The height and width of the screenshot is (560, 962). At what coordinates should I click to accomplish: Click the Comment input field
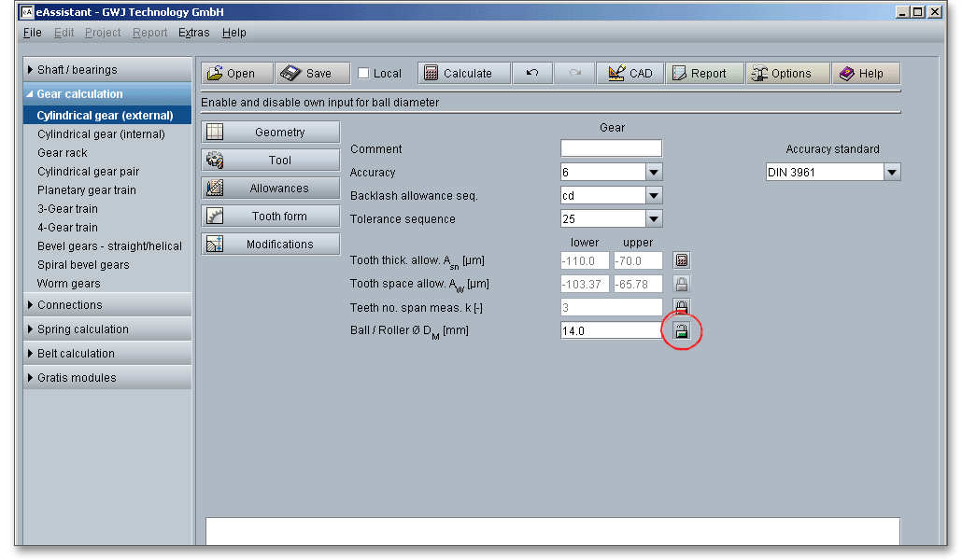coord(611,148)
